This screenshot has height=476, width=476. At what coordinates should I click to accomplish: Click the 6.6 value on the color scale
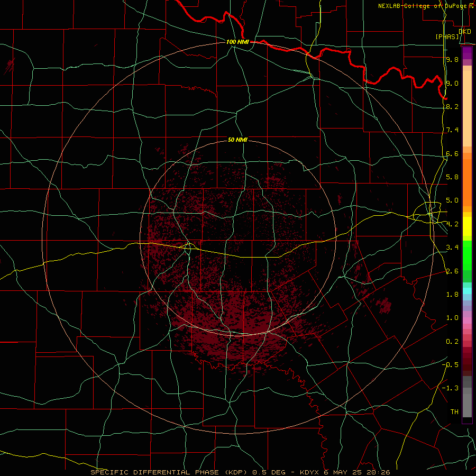click(x=452, y=153)
